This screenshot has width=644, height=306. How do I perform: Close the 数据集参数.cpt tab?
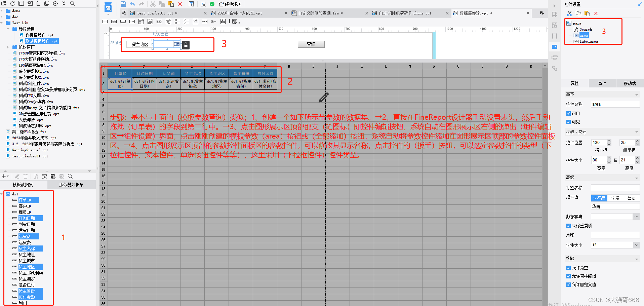coord(528,13)
